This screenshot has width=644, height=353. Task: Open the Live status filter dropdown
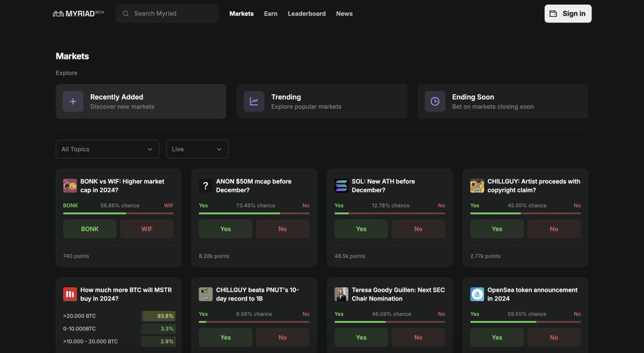point(197,149)
